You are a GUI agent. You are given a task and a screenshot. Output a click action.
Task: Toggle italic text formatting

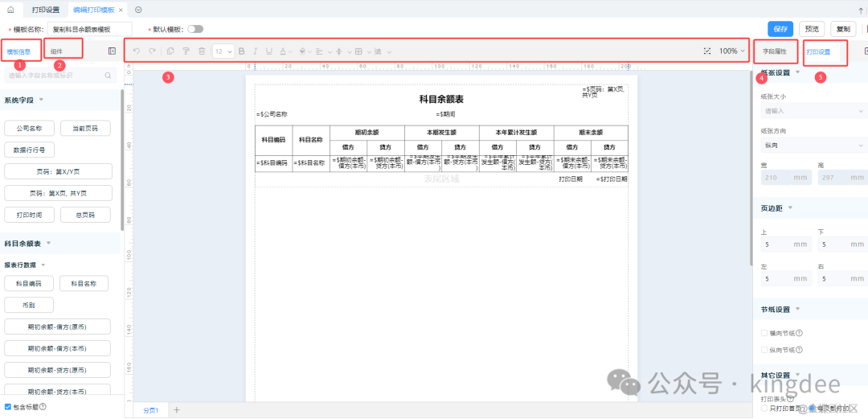[256, 51]
